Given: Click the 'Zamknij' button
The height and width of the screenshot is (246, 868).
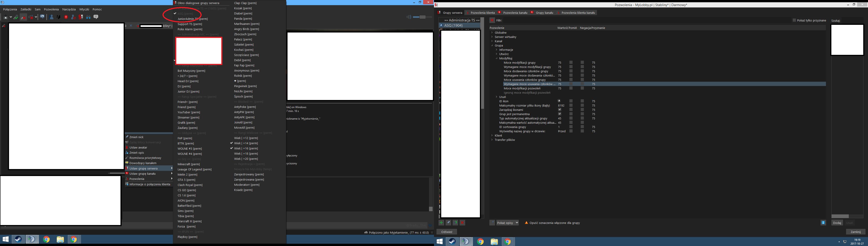Looking at the screenshot, I should point(856,232).
